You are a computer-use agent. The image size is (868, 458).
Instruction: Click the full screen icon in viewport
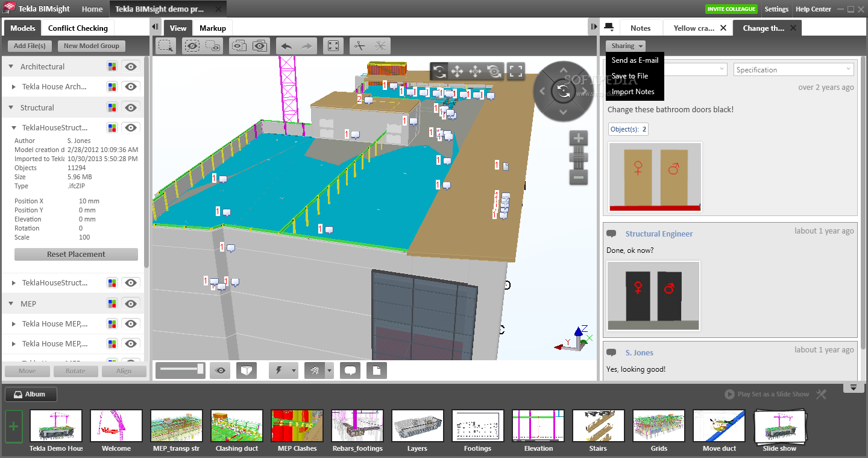point(515,72)
